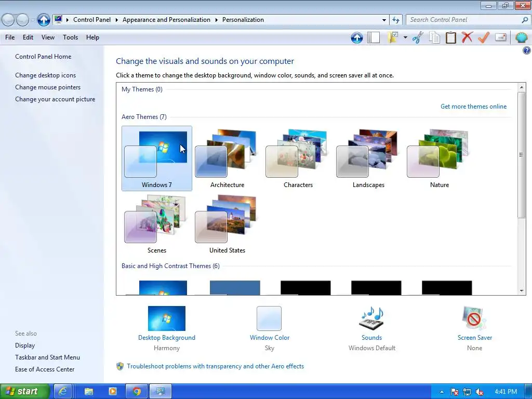Select the Characters theme
Screen dimensions: 532x399
[298, 158]
